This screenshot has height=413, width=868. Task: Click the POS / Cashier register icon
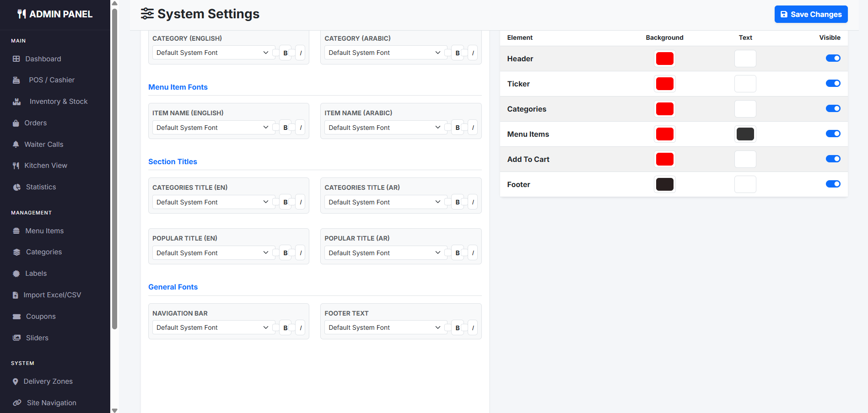coord(16,80)
